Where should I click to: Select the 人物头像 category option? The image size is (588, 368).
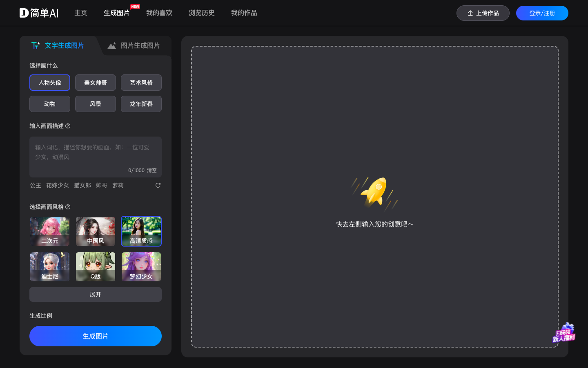(x=49, y=82)
